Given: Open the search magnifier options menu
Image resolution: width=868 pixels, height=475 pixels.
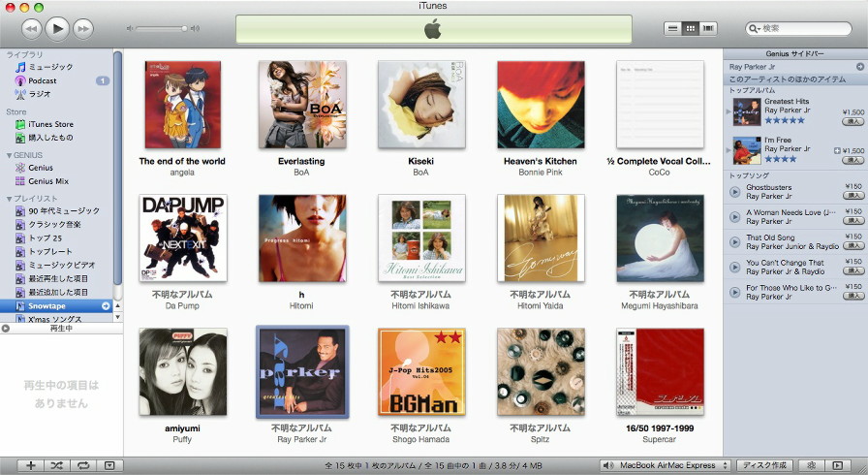Looking at the screenshot, I should coord(754,28).
